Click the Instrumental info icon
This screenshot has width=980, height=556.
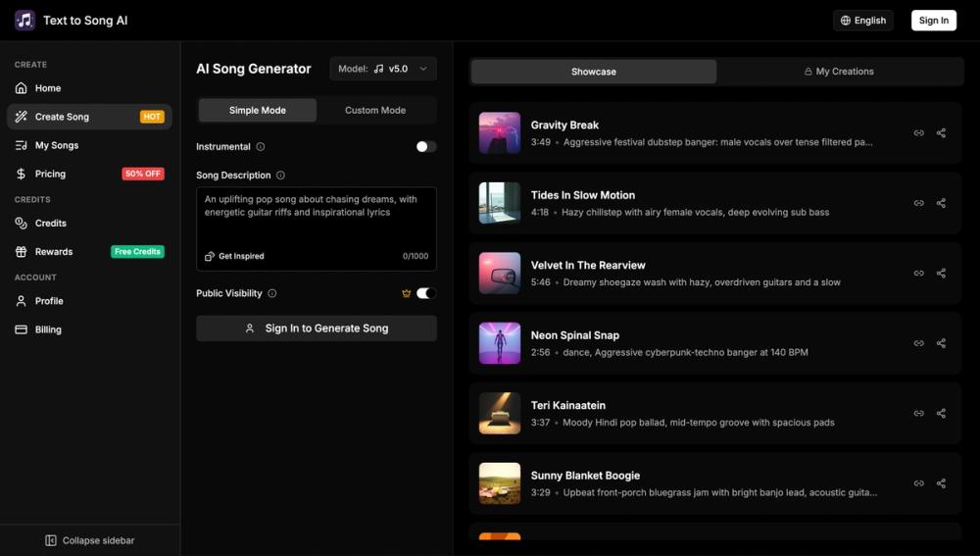pos(261,146)
